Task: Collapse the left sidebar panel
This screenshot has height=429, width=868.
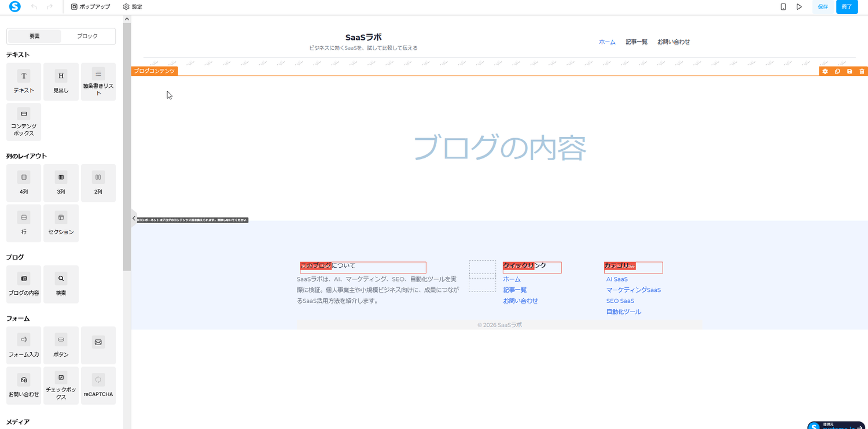Action: (x=134, y=219)
